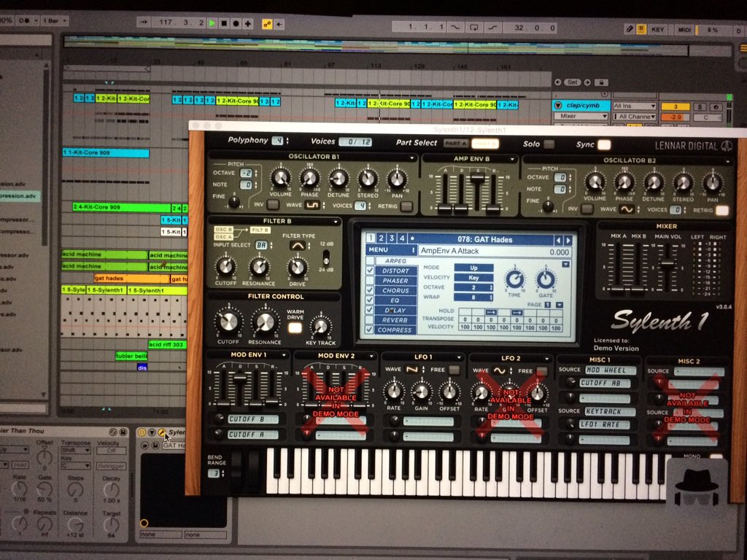This screenshot has height=560, width=747.
Task: Select preset bank 2 in Sylenth display
Action: tap(381, 238)
